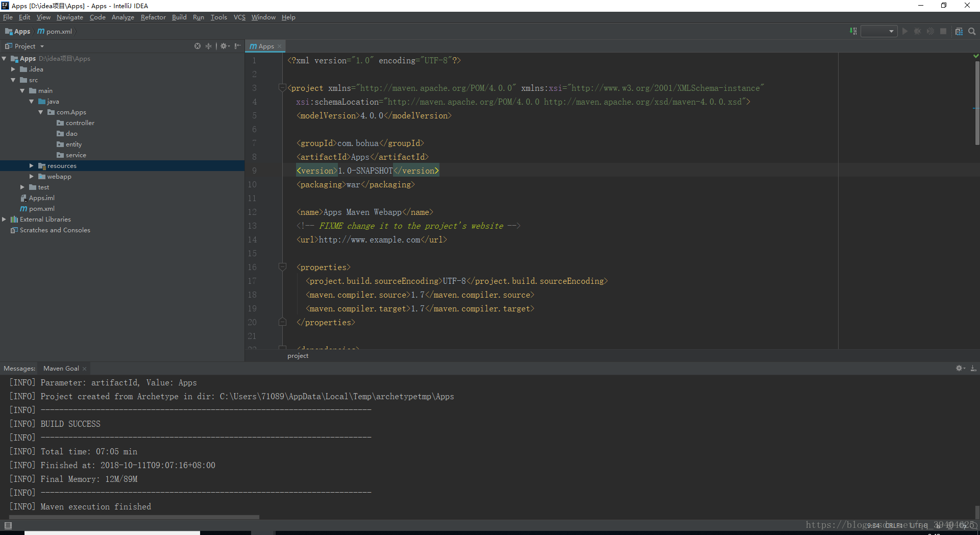The image size is (980, 535).
Task: Collapse the com.Apps package
Action: point(41,112)
